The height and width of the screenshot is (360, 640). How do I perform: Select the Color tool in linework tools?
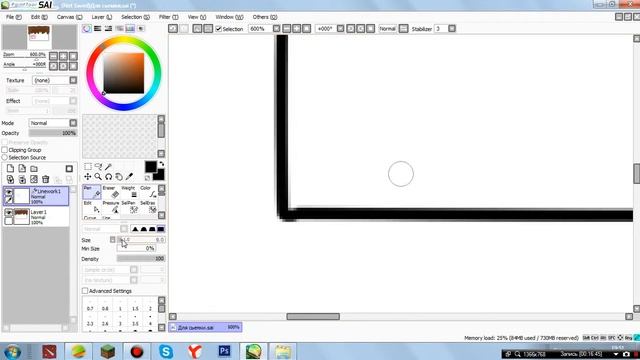(x=148, y=192)
